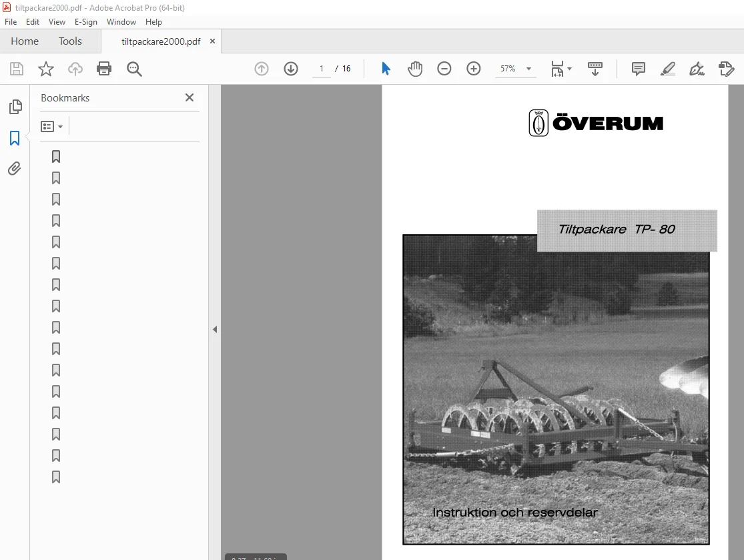Viewport: 744px width, 560px height.
Task: Switch to the Home tab
Action: (x=25, y=41)
